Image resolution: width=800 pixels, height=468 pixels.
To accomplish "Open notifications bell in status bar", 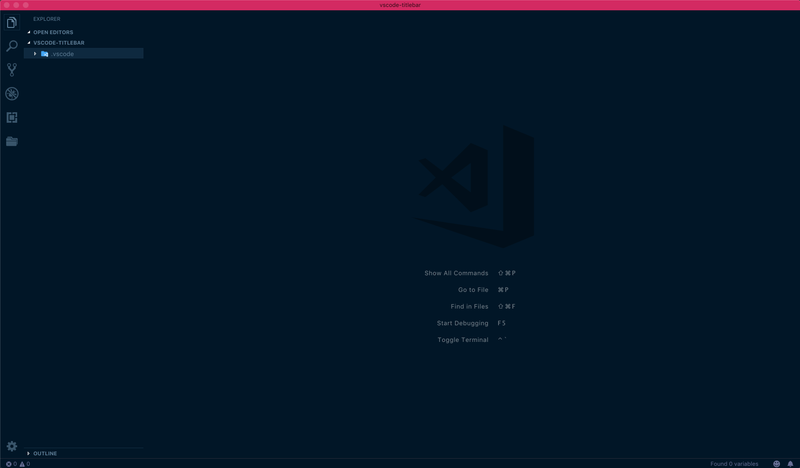I will pos(790,464).
